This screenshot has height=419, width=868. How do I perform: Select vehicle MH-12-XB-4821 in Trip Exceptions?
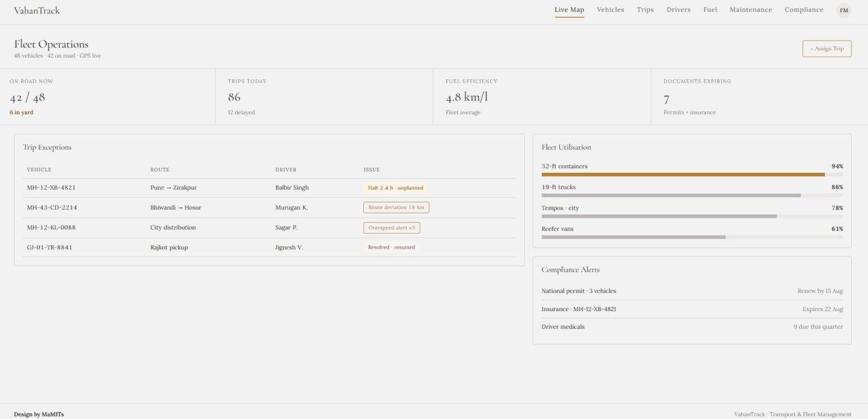pyautogui.click(x=51, y=188)
